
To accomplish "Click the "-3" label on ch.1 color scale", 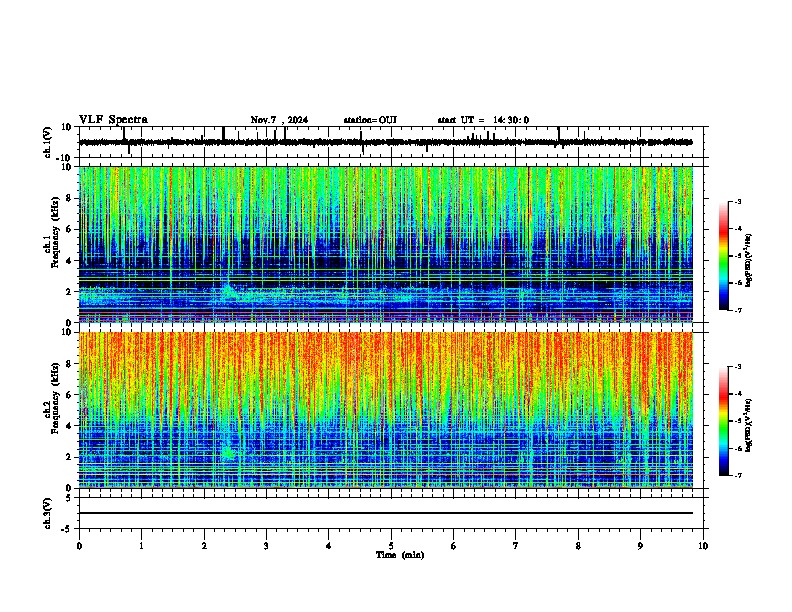I will 737,201.
